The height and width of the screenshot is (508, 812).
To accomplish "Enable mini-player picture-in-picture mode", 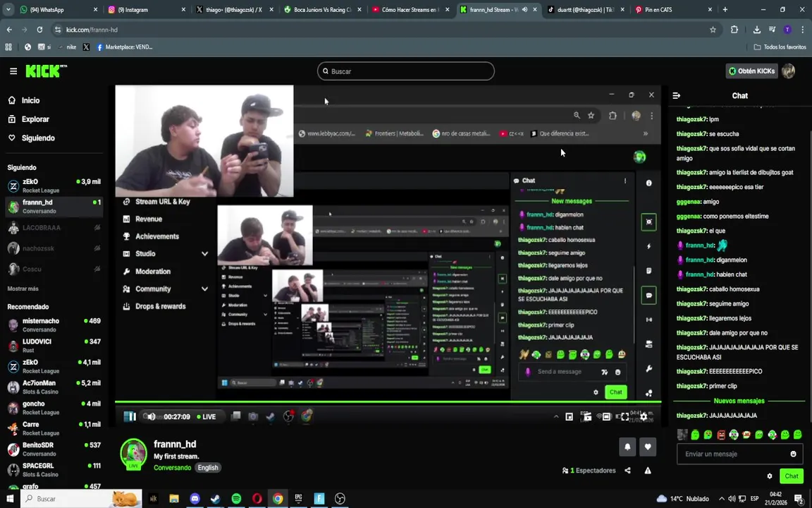I will (569, 416).
